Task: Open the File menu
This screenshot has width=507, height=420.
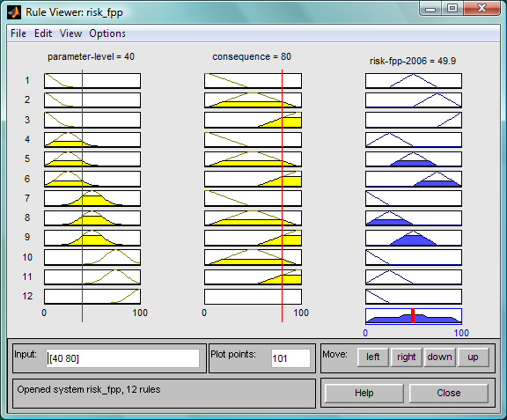Action: pos(18,33)
